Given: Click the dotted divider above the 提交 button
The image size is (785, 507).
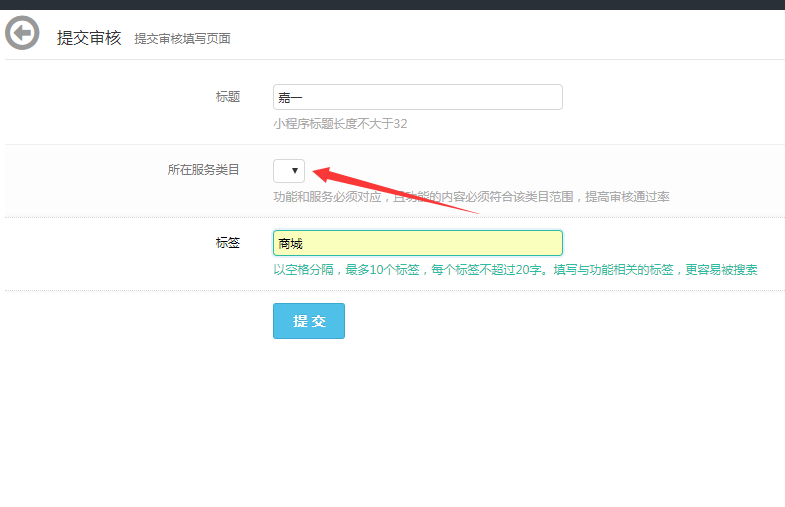Looking at the screenshot, I should click(392, 291).
